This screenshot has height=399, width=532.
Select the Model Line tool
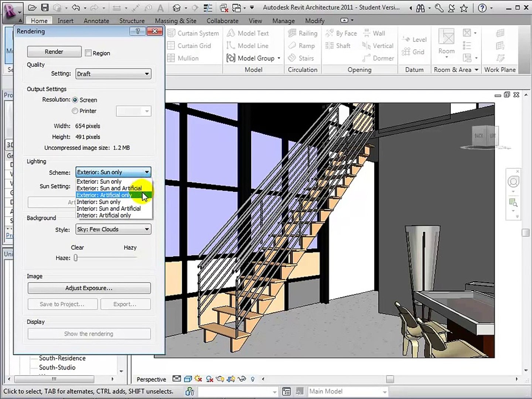[x=248, y=46]
